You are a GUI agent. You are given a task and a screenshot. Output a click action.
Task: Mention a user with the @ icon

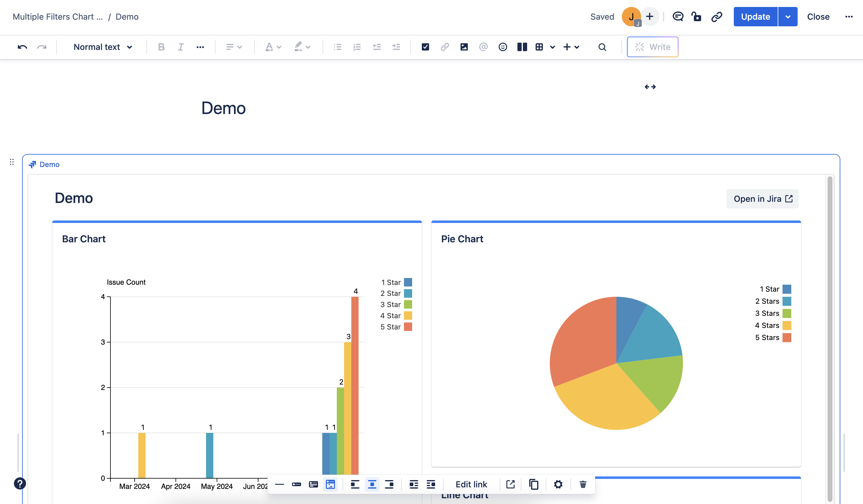[483, 47]
